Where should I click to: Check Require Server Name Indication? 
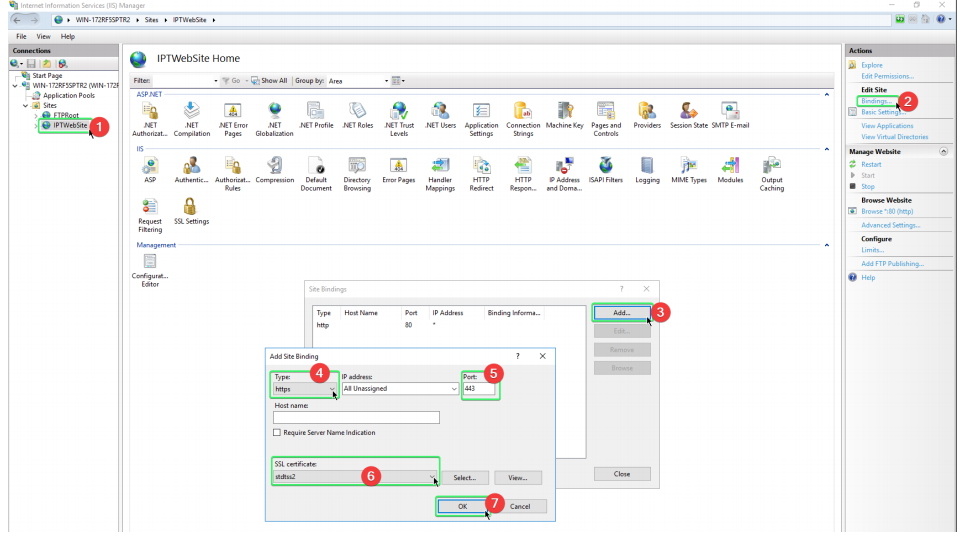click(277, 432)
